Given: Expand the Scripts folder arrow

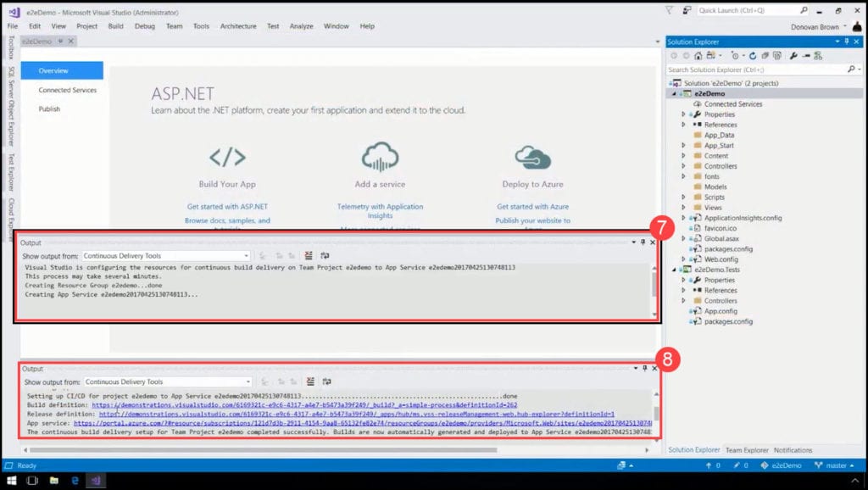Looking at the screenshot, I should click(x=684, y=198).
